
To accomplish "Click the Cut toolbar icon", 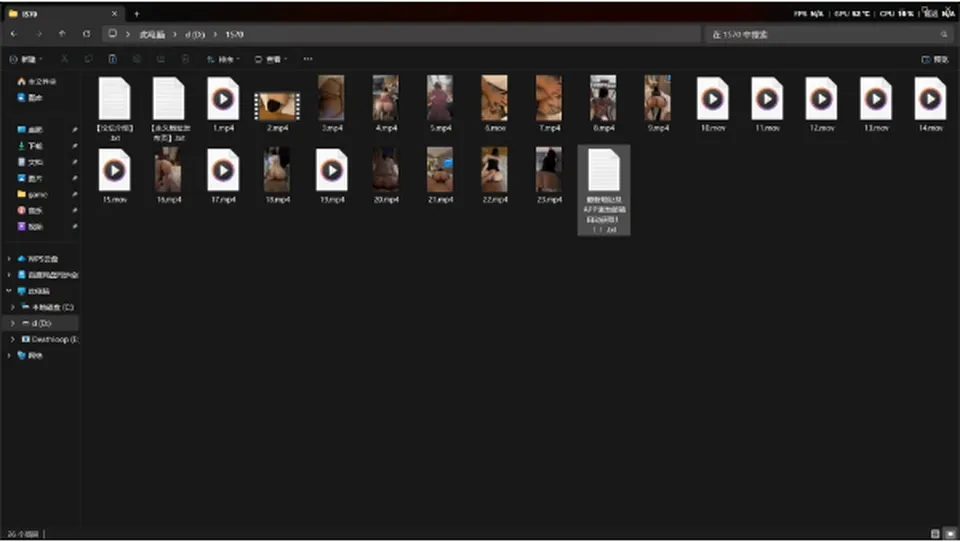I will (64, 59).
